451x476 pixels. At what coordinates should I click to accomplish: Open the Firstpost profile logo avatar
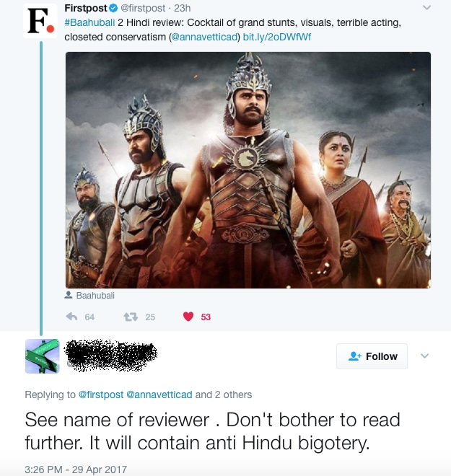pos(40,21)
